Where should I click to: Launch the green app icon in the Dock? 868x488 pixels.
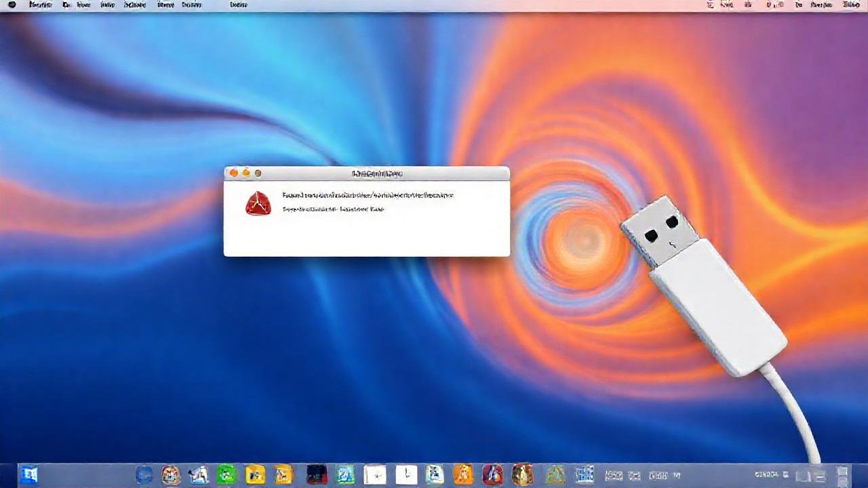(x=224, y=474)
